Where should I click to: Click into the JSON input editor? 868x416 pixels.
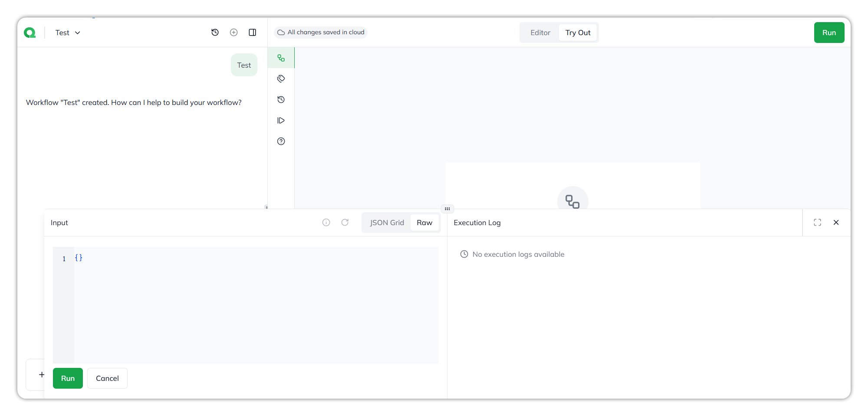point(246,305)
